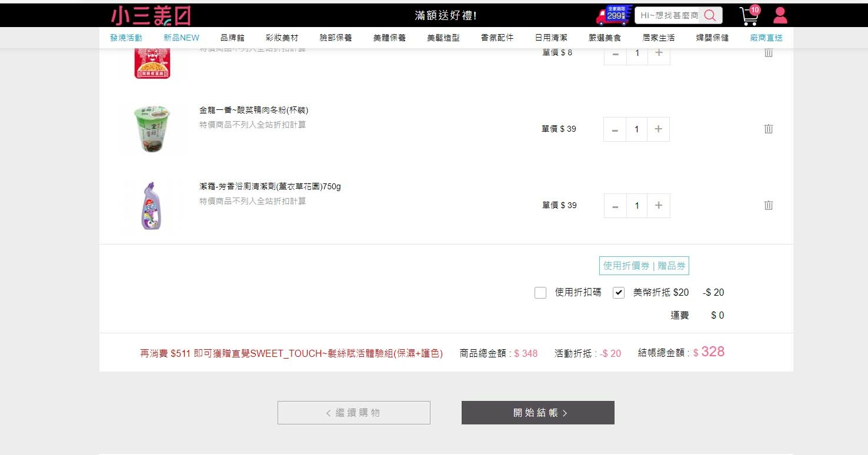
Task: Uncheck the 美幣折抵 $20 checkbox
Action: (619, 293)
